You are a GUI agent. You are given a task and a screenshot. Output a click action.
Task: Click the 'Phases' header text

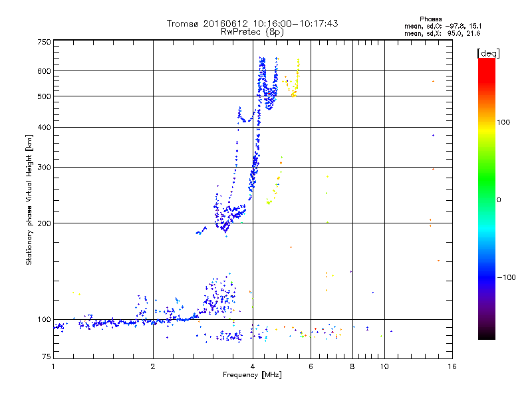coord(430,19)
